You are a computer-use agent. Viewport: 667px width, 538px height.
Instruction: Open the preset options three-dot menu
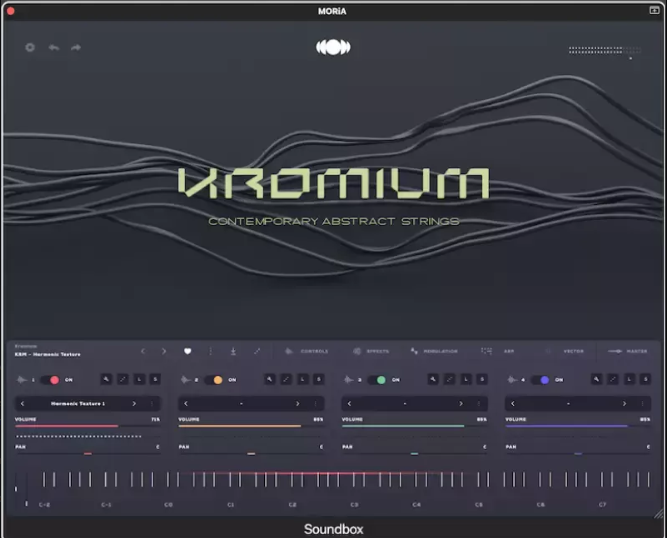210,351
